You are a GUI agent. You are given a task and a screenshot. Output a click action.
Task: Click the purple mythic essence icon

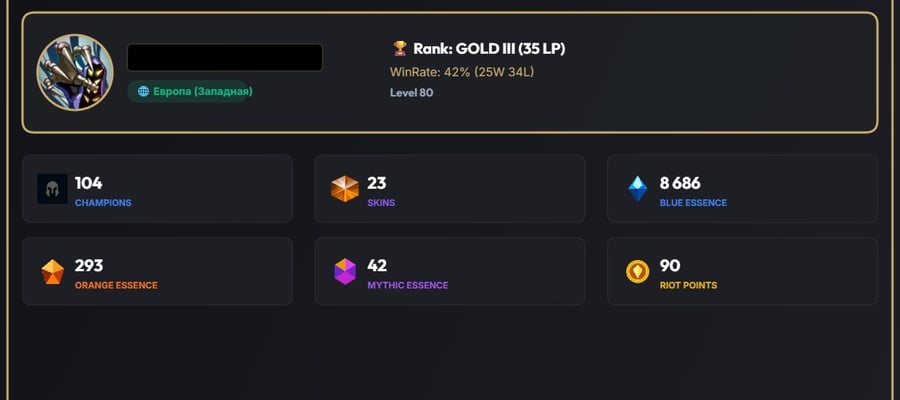tap(345, 271)
